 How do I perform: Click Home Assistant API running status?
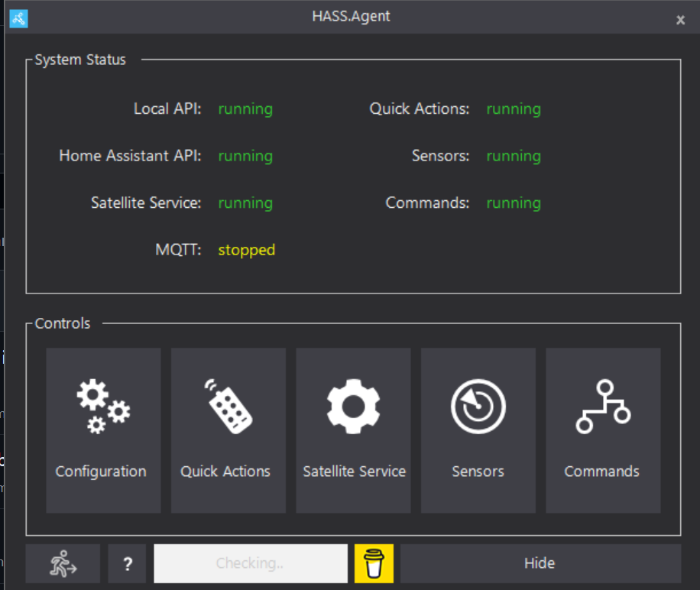(245, 156)
